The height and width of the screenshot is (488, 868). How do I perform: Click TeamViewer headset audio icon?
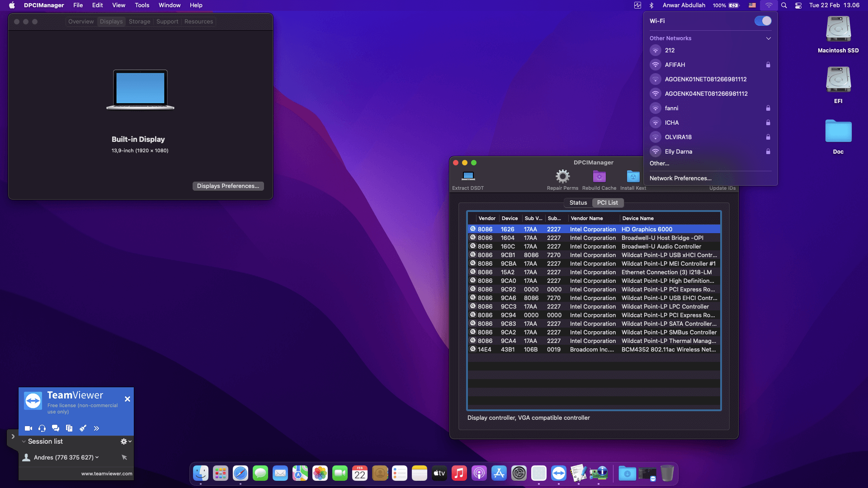42,428
